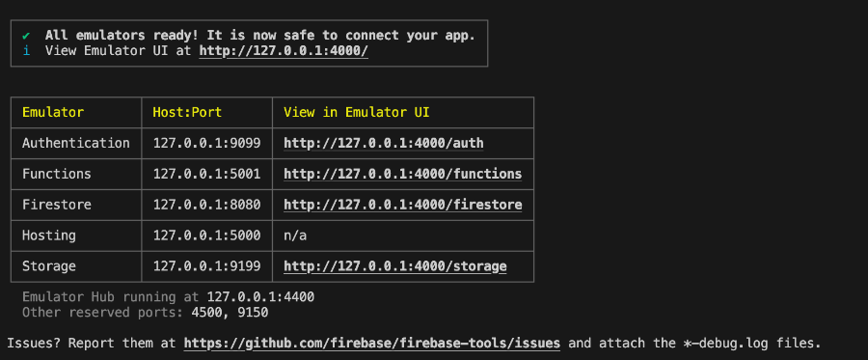Open the Authentication emulator UI link ending /auth
Screen dimensions: 868x360
coord(384,144)
